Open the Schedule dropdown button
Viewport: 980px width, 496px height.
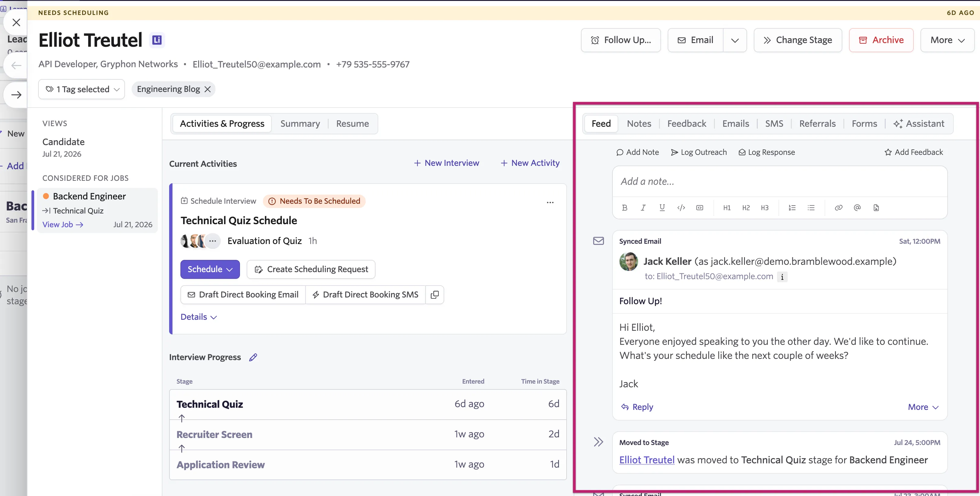(x=210, y=269)
